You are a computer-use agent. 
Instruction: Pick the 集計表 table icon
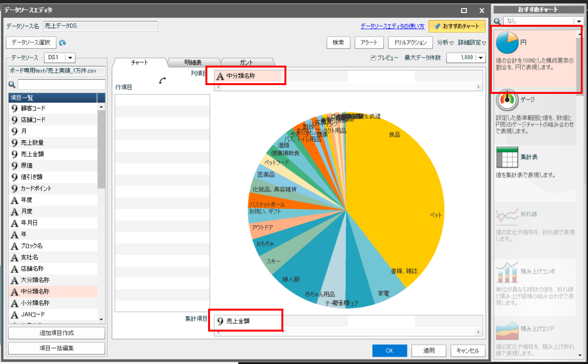[507, 157]
